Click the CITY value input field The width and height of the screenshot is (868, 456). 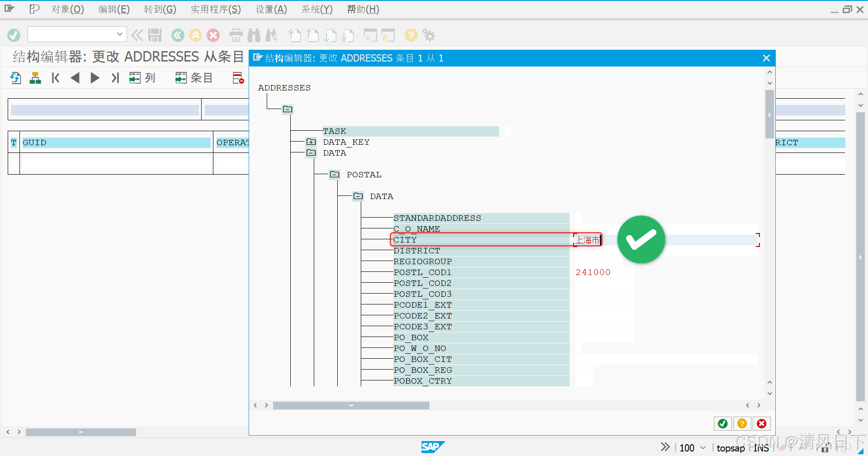point(666,240)
